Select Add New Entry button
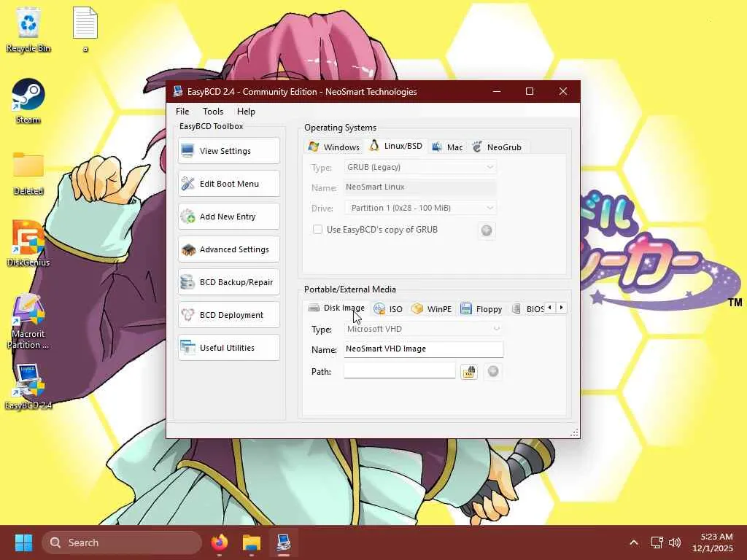The height and width of the screenshot is (560, 747). (x=228, y=217)
